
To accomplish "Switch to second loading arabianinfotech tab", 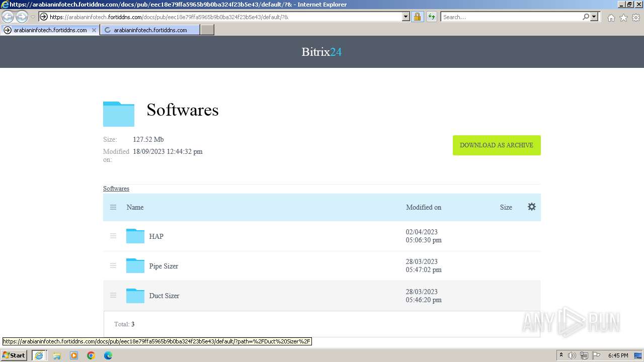I will point(150,30).
